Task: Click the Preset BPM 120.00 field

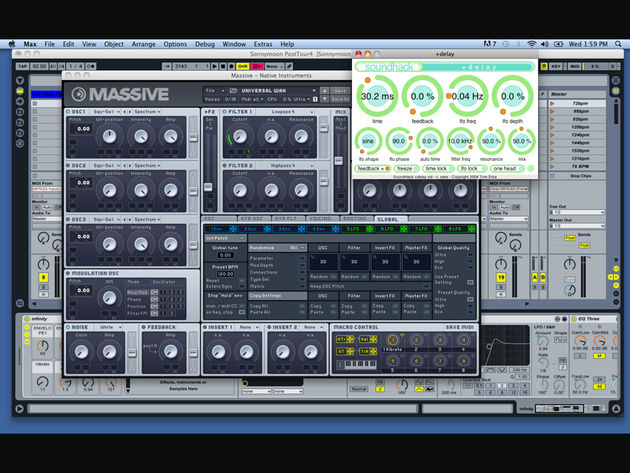Action: 225,274
